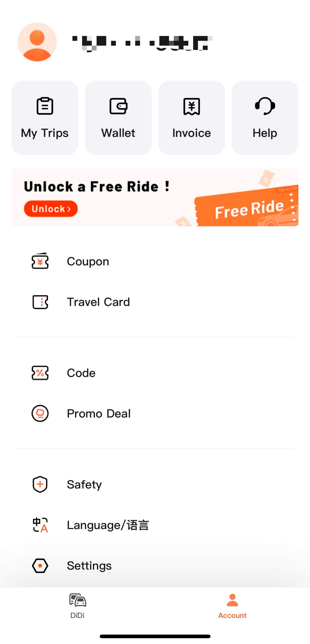Tap the Promo Deal circle icon
Viewport: 310px width, 644px height.
tap(40, 413)
